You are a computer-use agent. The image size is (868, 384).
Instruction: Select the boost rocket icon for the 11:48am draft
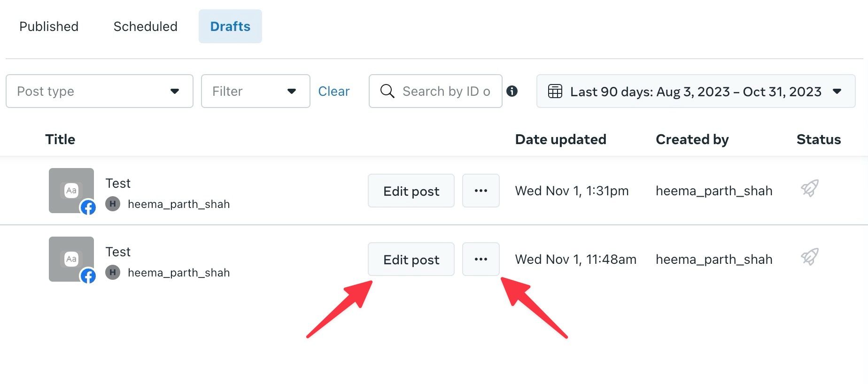[809, 256]
